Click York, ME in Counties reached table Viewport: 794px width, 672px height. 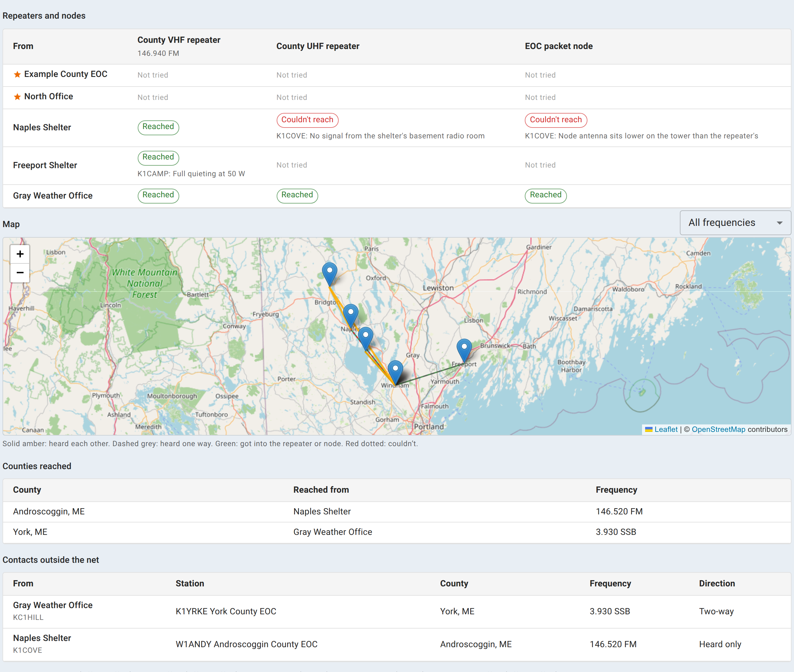(x=30, y=532)
